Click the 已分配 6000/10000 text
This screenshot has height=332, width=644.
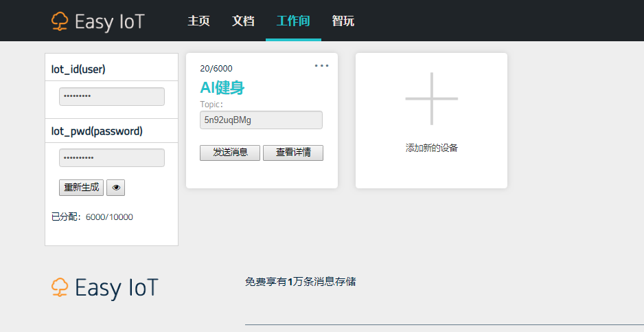(x=92, y=217)
